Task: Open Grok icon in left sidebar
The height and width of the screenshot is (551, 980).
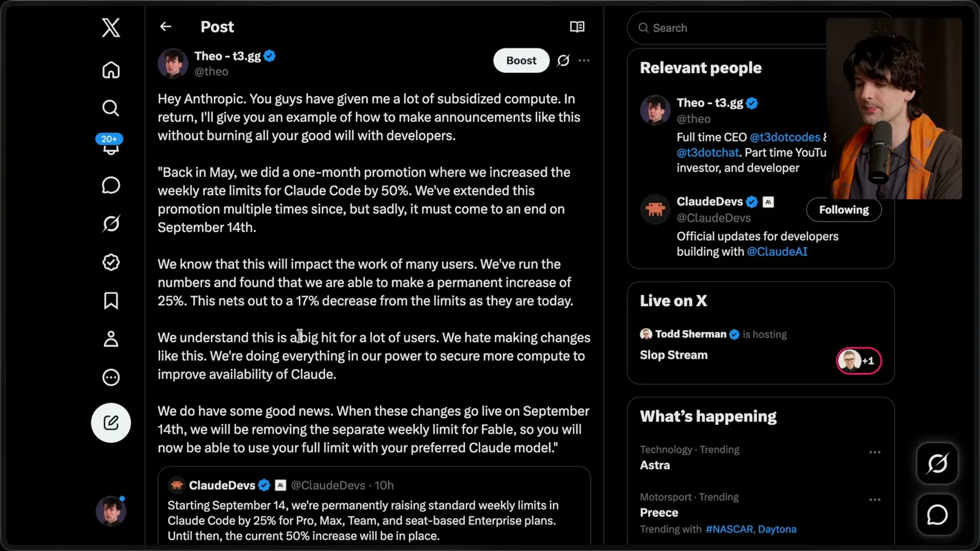Action: click(111, 223)
